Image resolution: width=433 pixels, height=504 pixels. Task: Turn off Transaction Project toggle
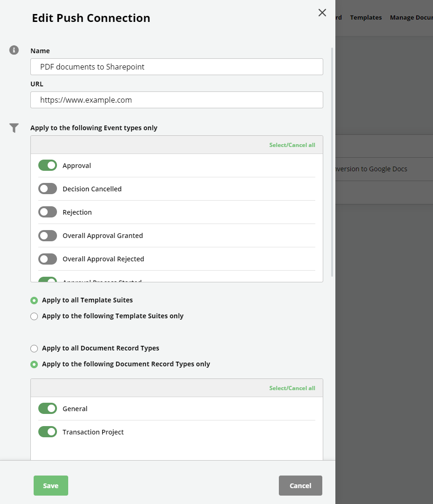point(48,432)
